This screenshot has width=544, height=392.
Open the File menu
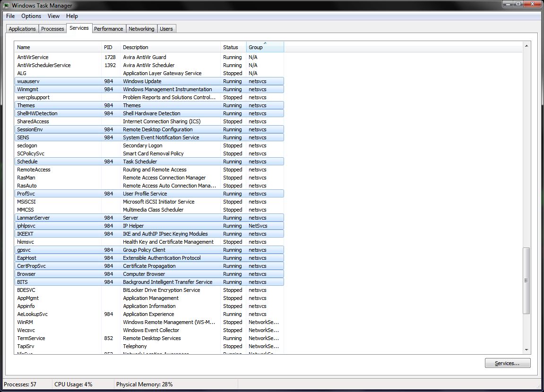(x=10, y=16)
